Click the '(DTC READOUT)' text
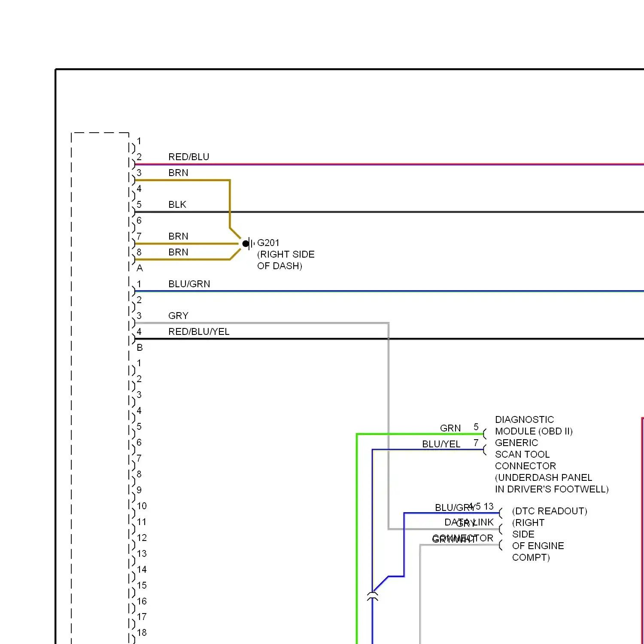 [x=550, y=511]
